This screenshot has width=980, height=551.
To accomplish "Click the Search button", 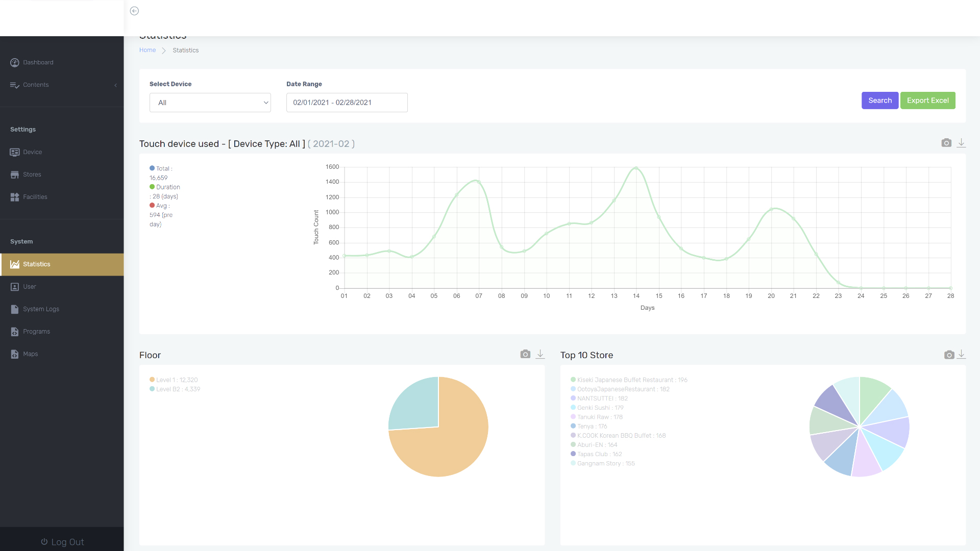I will pos(879,101).
